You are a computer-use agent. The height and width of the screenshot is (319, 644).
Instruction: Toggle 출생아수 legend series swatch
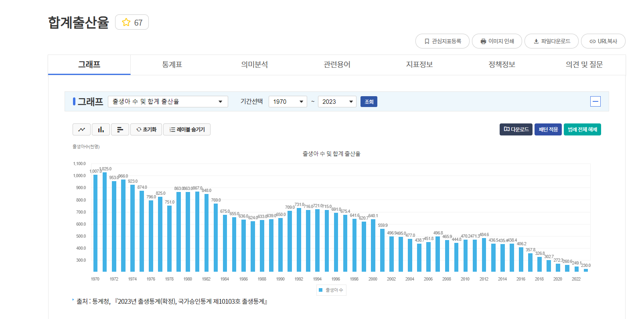click(x=321, y=290)
